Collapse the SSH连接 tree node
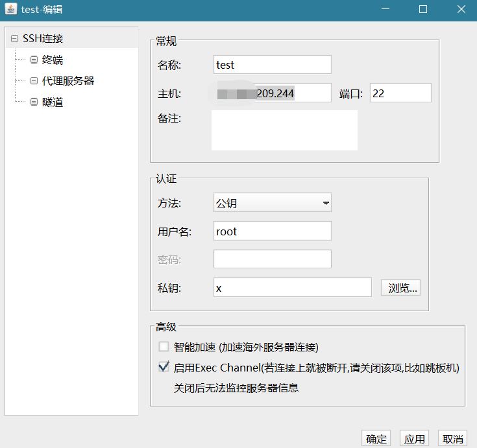477x448 pixels. (14, 39)
